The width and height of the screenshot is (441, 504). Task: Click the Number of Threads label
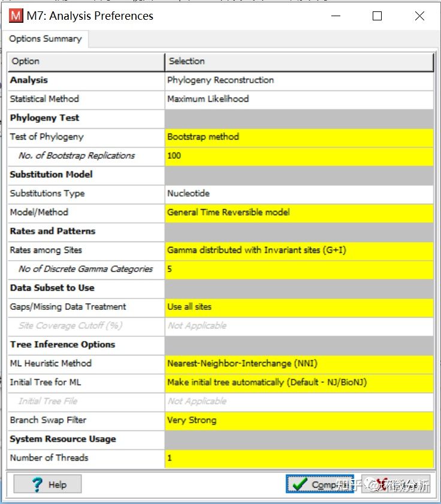[49, 458]
